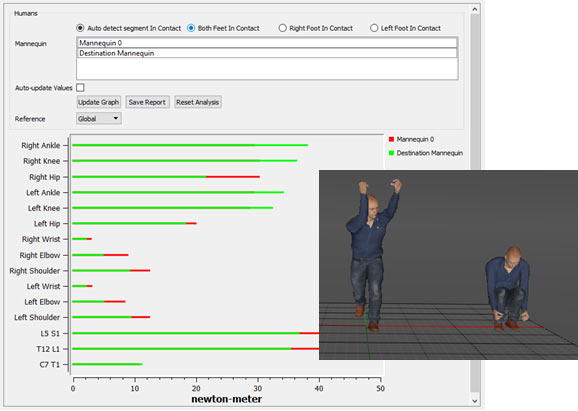This screenshot has height=411, width=578.
Task: Open the Reference Global dropdown
Action: [99, 118]
